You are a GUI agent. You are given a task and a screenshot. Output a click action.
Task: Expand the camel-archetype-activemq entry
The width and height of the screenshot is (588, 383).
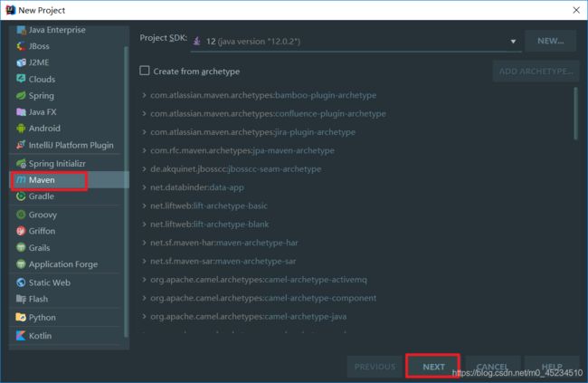(x=144, y=280)
